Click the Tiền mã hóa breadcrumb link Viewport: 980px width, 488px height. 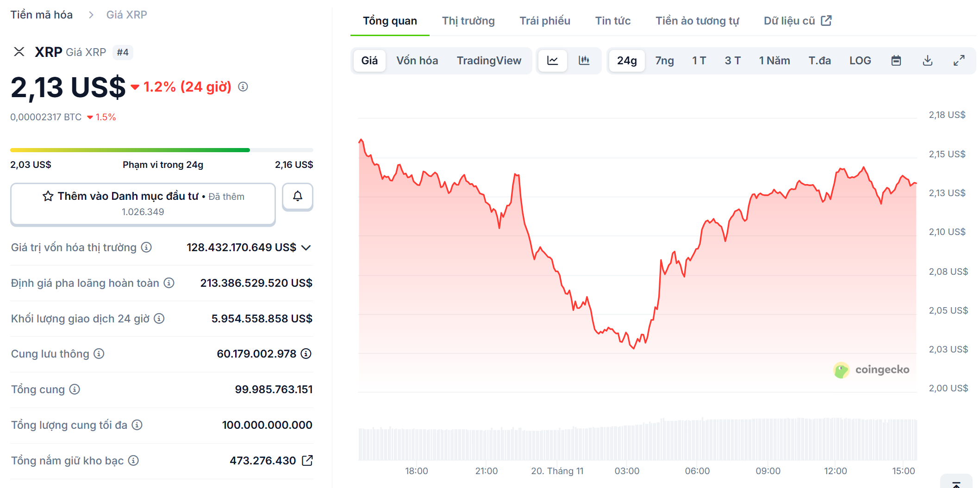(42, 14)
